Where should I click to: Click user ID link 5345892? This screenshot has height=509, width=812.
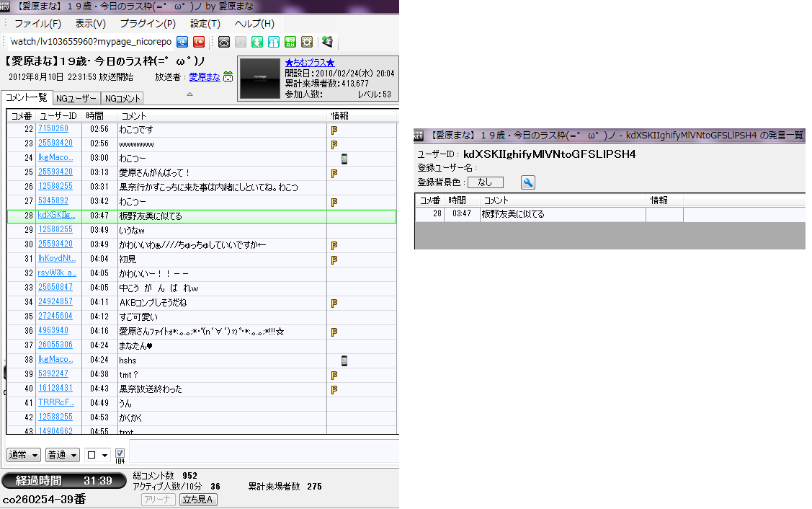pyautogui.click(x=53, y=200)
